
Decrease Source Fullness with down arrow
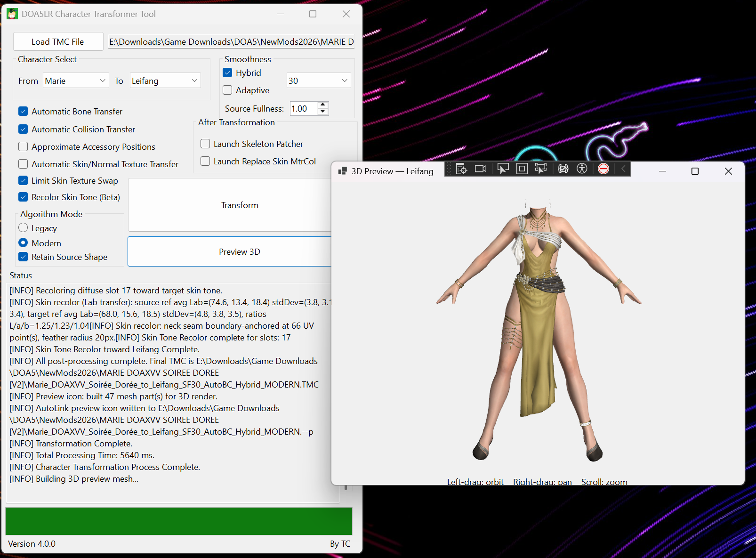tap(323, 112)
